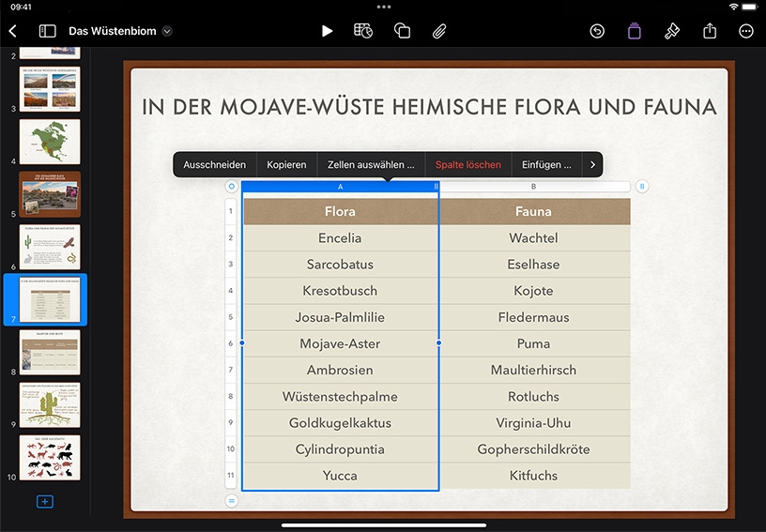Select the Kresotbusch cell
Image resolution: width=766 pixels, height=532 pixels.
(341, 291)
